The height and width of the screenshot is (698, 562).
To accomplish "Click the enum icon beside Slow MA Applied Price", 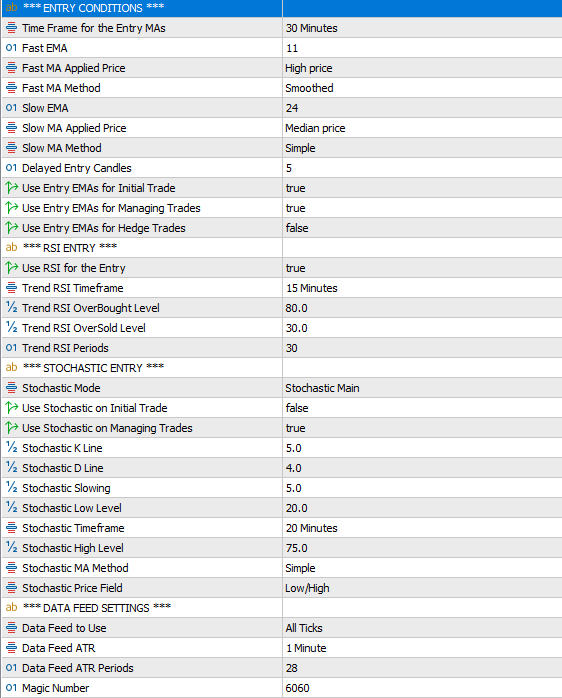I will (12, 128).
